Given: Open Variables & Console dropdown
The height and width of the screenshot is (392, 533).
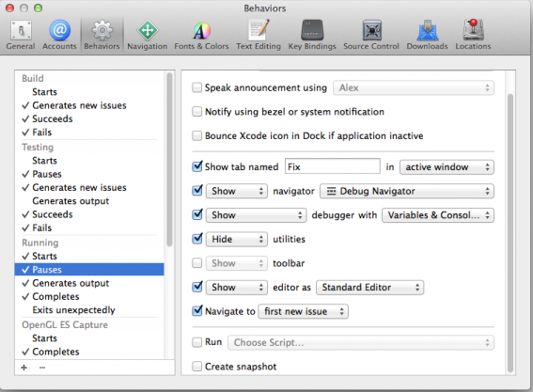Looking at the screenshot, I should [438, 215].
